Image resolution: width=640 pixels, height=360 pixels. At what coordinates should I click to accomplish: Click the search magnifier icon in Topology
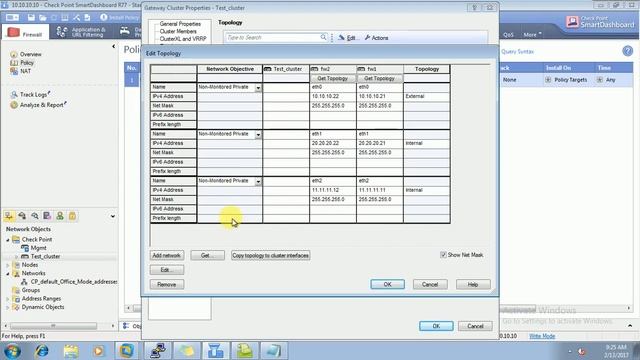(323, 37)
